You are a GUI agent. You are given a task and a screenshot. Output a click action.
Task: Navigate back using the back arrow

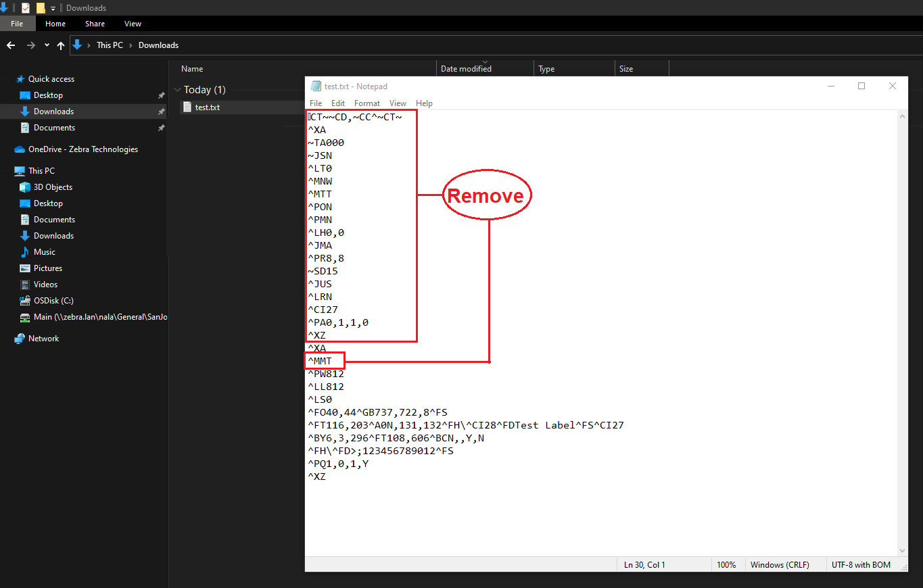(x=11, y=45)
